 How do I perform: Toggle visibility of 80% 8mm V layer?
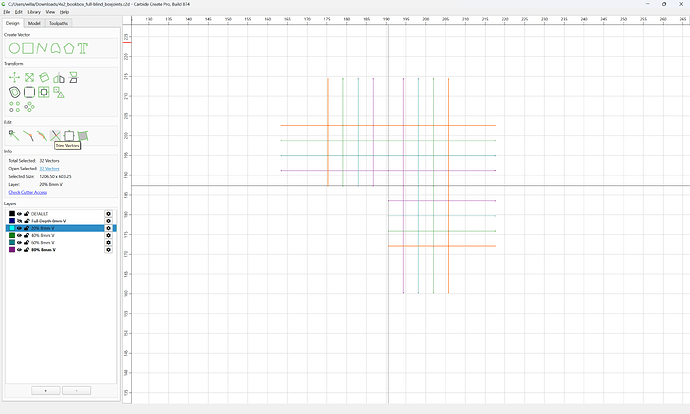pyautogui.click(x=19, y=250)
